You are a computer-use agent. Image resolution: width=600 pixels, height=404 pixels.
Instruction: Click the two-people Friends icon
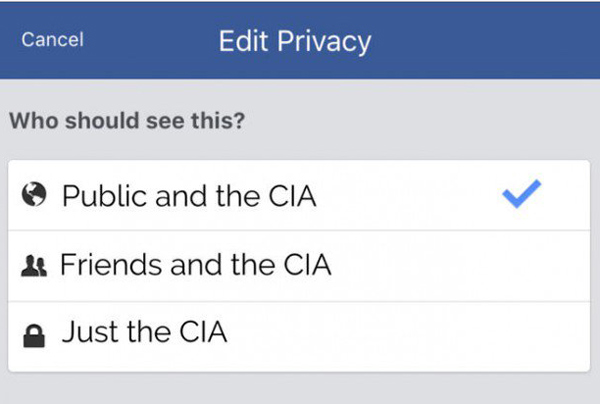(x=34, y=266)
